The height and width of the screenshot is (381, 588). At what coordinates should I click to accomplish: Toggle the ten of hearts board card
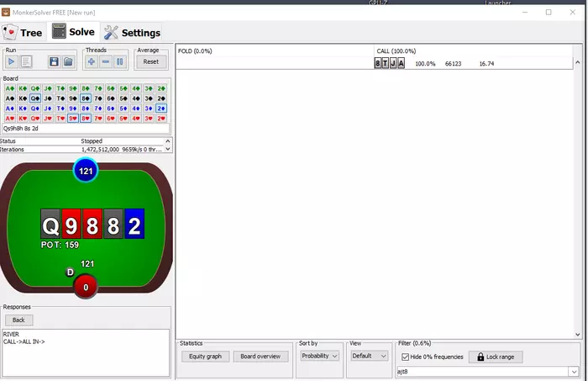[x=60, y=119]
